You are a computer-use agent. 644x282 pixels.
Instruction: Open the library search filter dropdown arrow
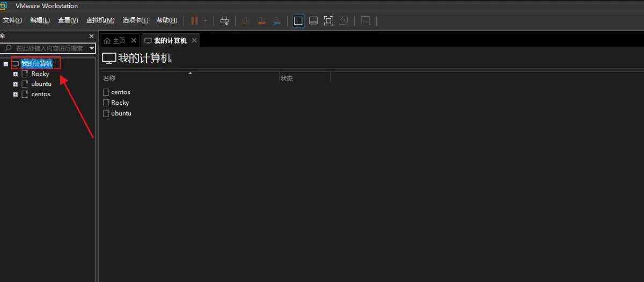point(92,48)
